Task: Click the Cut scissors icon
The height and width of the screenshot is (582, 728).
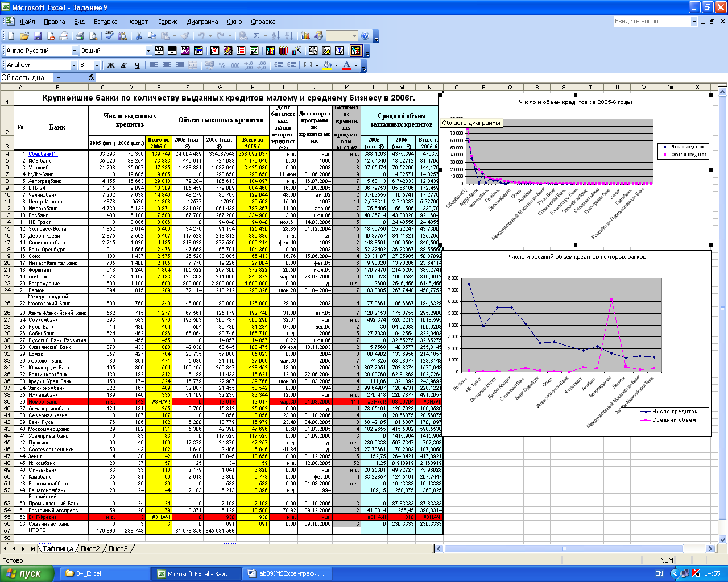Action: pyautogui.click(x=139, y=36)
